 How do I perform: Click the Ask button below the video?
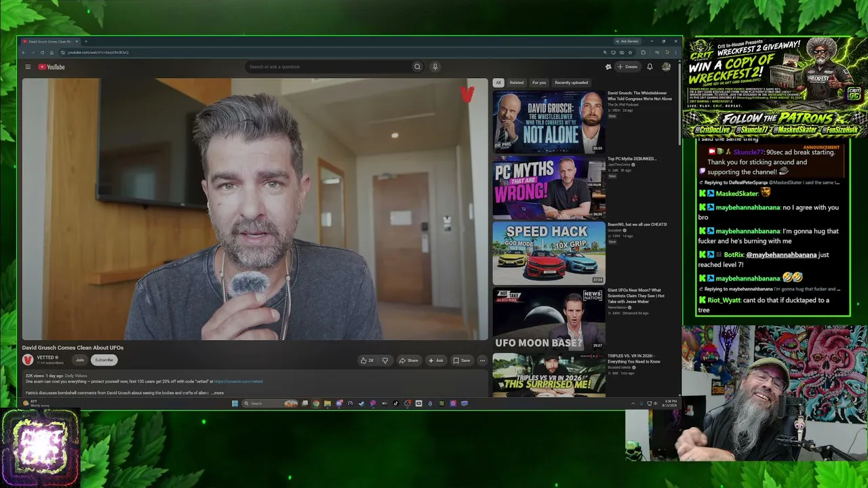click(435, 361)
